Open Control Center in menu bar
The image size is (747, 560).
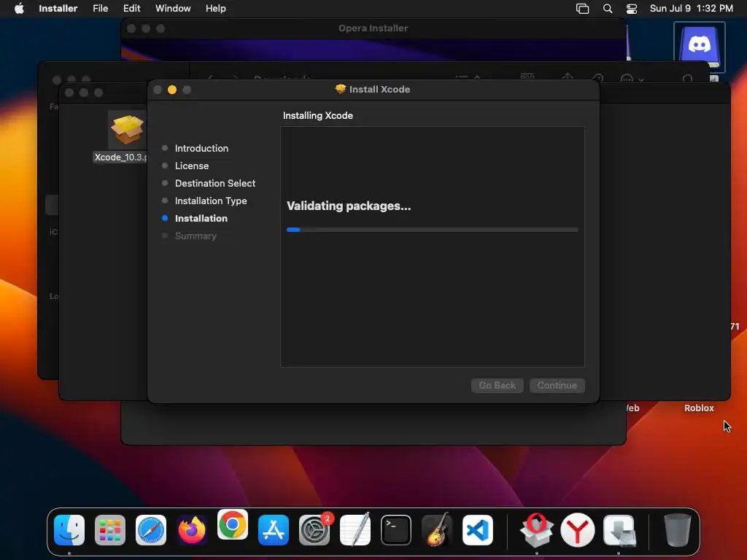point(632,9)
